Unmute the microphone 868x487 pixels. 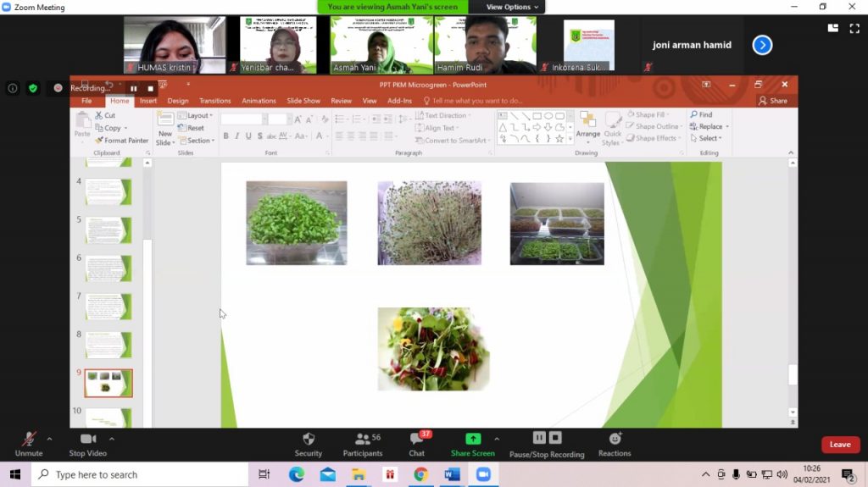tap(29, 445)
